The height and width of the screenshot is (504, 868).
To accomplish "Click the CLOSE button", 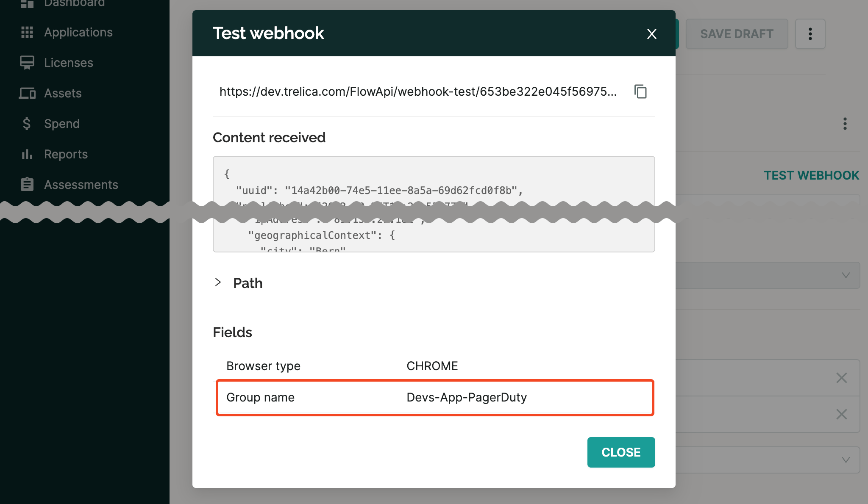I will click(621, 452).
